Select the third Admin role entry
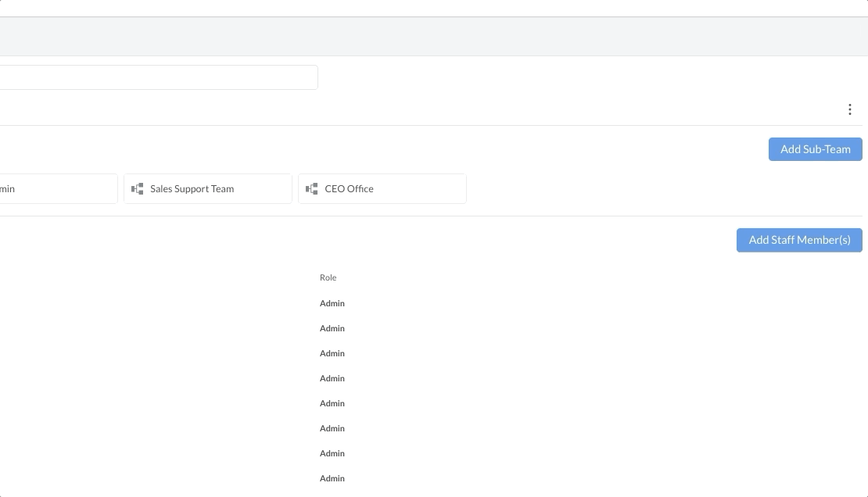Viewport: 868px width, 497px height. coord(332,353)
